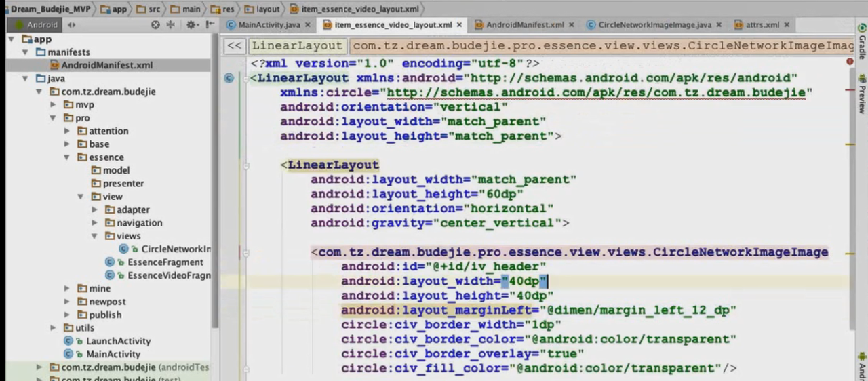Screen dimensions: 868x381
Task: Click the collapse-all icon in project toolbar
Action: click(171, 25)
